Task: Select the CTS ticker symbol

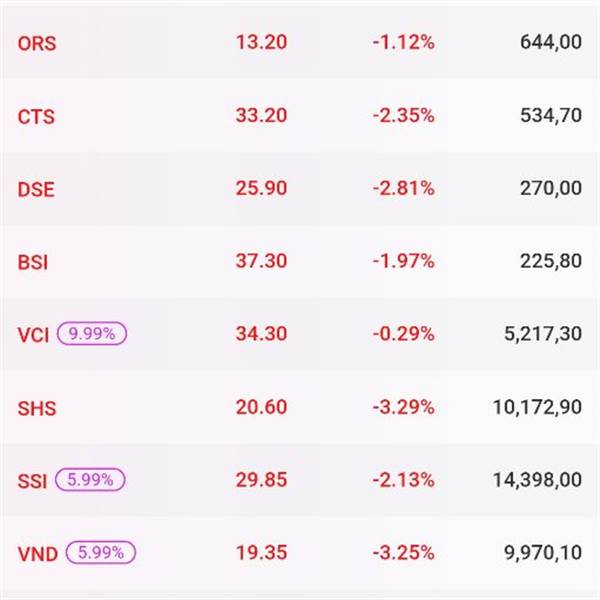Action: [x=36, y=116]
